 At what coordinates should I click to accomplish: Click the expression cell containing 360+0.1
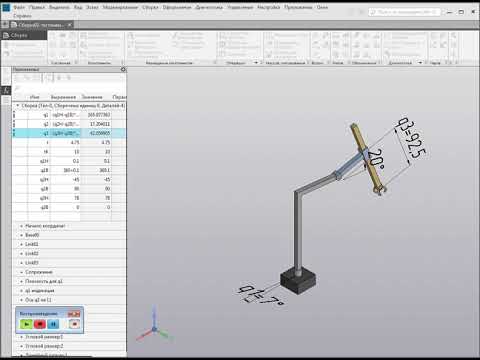click(65, 170)
